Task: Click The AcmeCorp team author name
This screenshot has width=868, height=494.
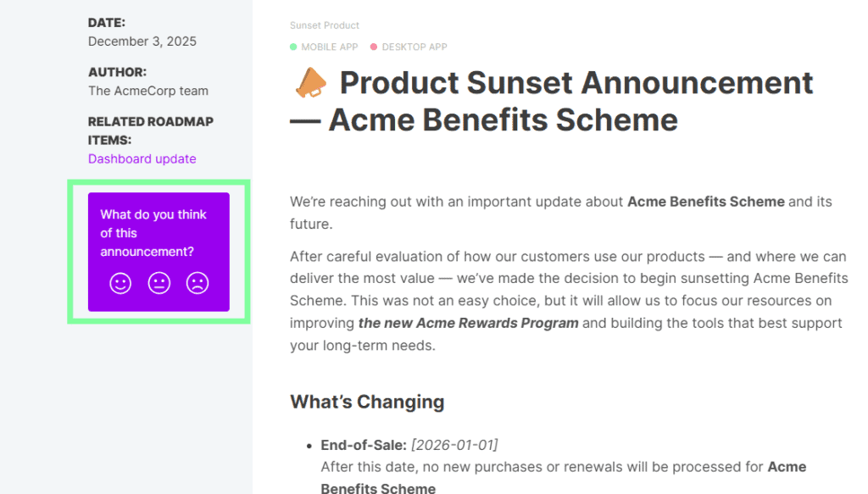Action: 147,91
